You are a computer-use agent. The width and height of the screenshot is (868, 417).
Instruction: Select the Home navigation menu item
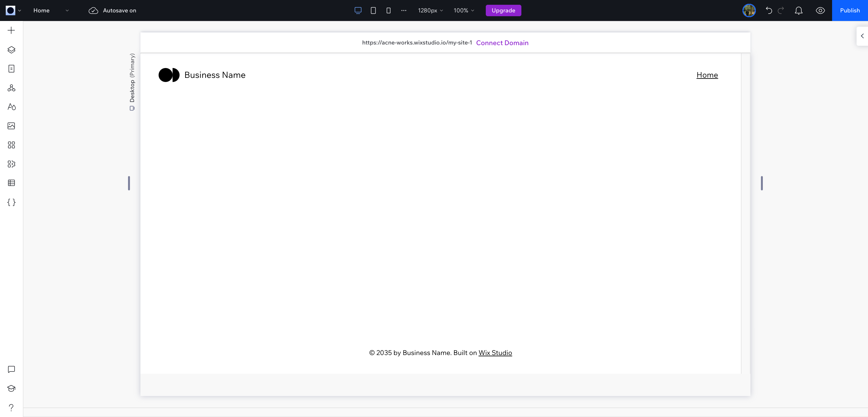coord(708,75)
